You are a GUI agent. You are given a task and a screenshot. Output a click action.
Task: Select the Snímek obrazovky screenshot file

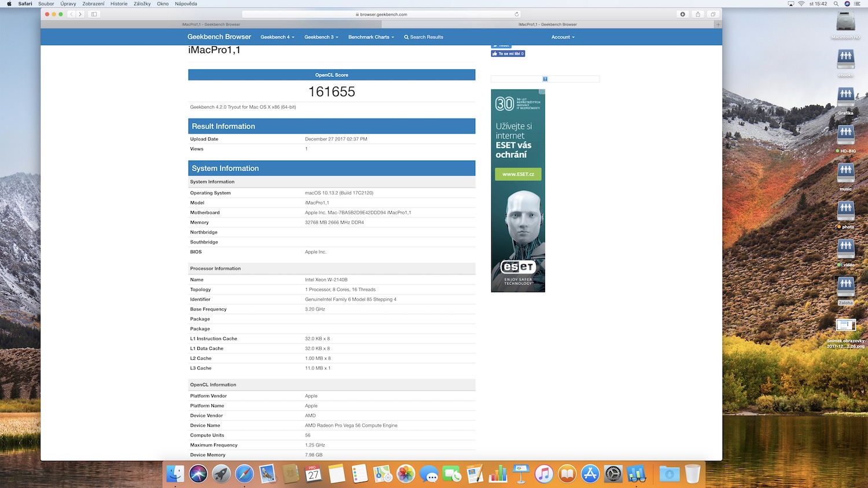coord(845,332)
